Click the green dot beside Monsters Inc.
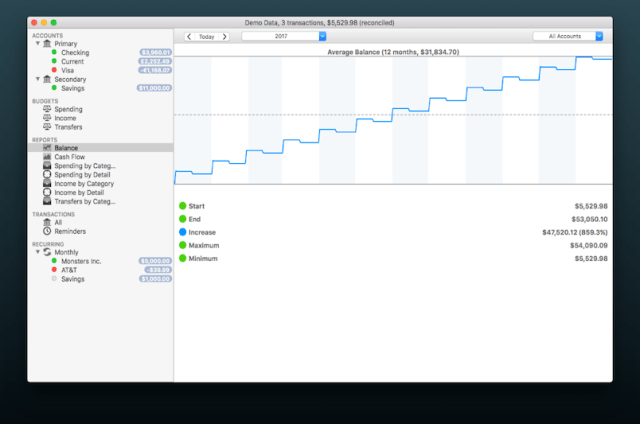The height and width of the screenshot is (424, 640). pyautogui.click(x=54, y=261)
